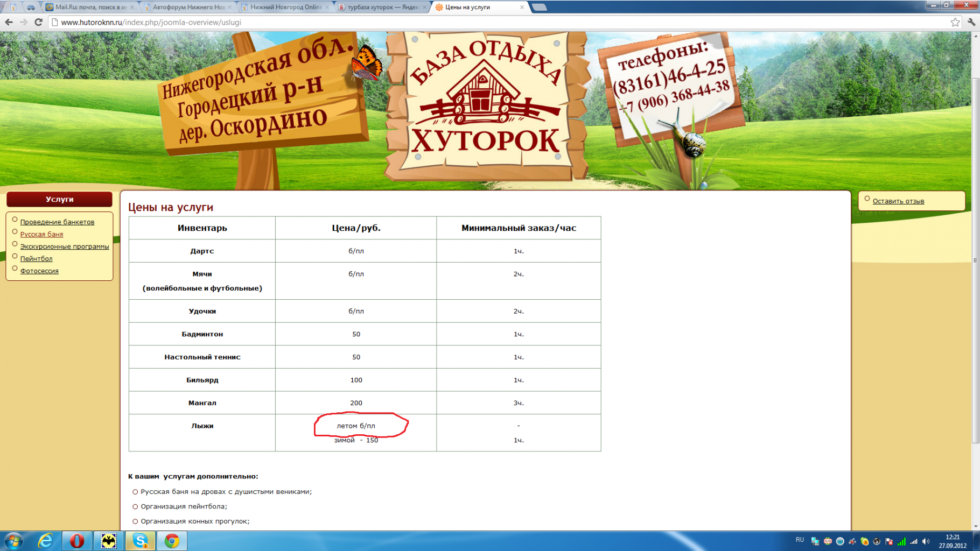Open the 'Пейнтбол' sidebar link
This screenshot has height=551, width=980.
tap(36, 259)
